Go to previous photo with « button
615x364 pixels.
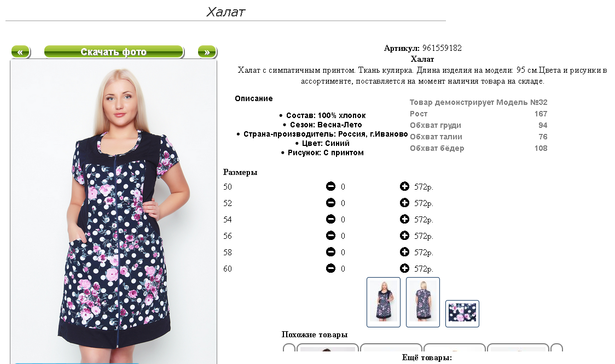[21, 52]
